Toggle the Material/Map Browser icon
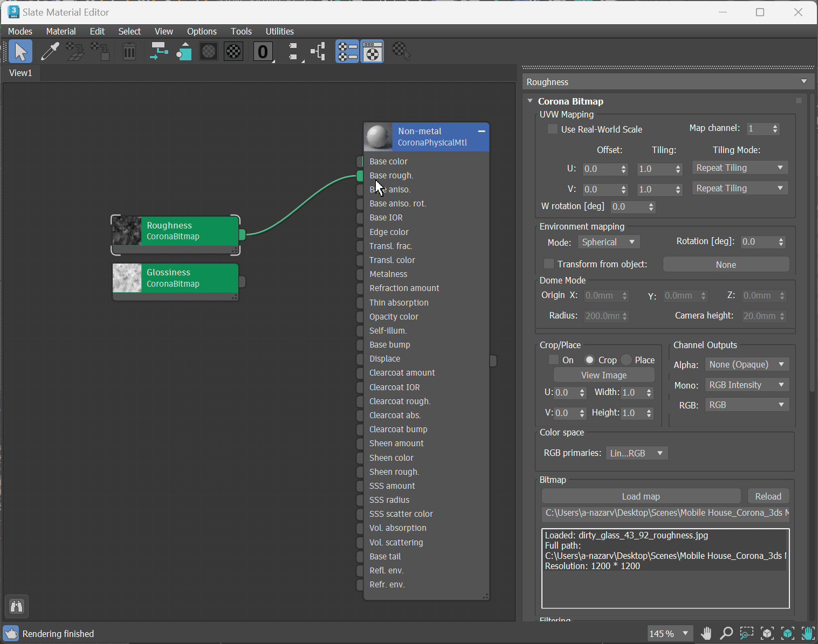 pyautogui.click(x=347, y=52)
